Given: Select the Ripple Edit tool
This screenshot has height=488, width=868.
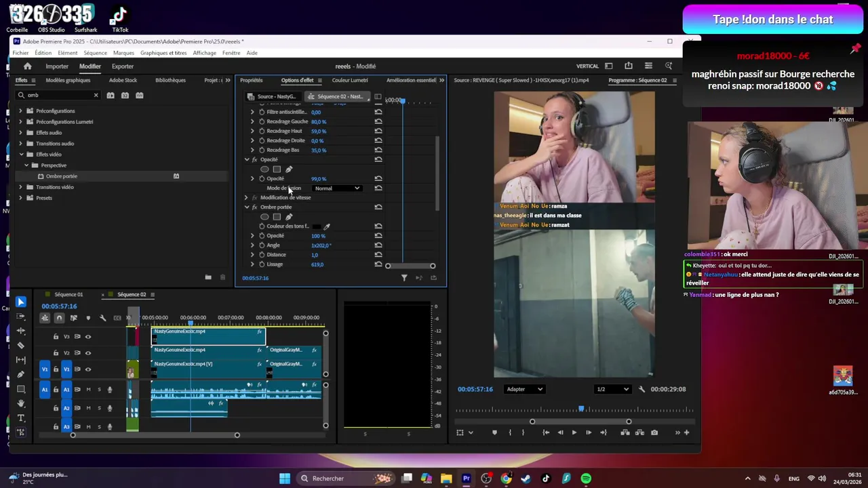Looking at the screenshot, I should [x=21, y=331].
